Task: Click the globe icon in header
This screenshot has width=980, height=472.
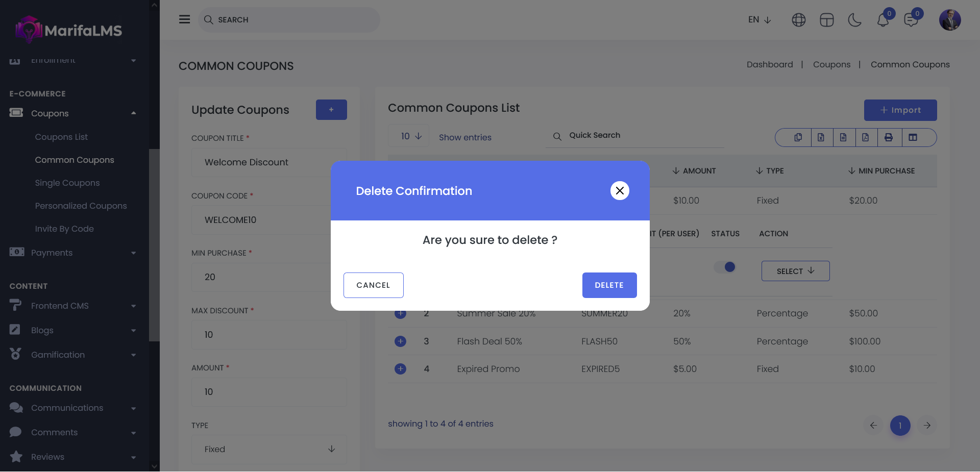Action: (x=798, y=20)
